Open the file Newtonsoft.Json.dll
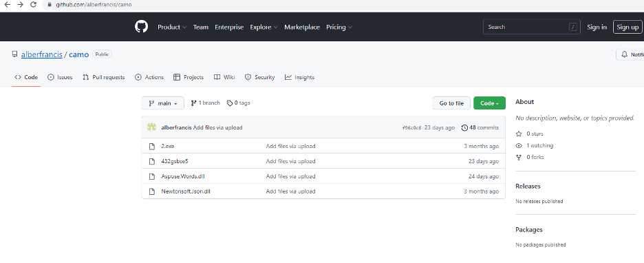This screenshot has height=263, width=644. coord(186,191)
